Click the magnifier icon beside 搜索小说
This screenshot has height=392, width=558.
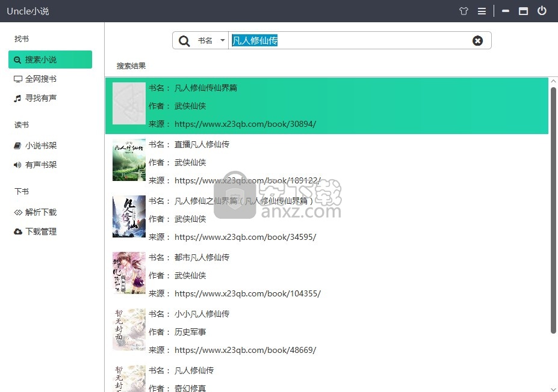[x=17, y=60]
